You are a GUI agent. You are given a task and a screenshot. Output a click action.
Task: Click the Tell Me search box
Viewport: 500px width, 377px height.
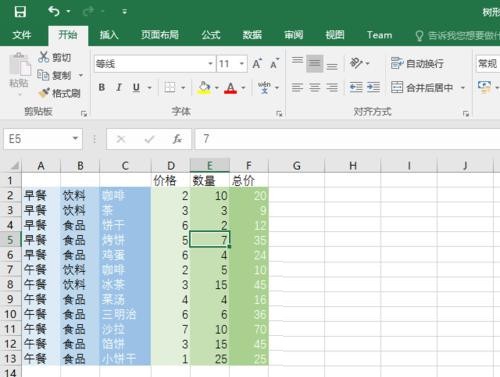tap(458, 36)
